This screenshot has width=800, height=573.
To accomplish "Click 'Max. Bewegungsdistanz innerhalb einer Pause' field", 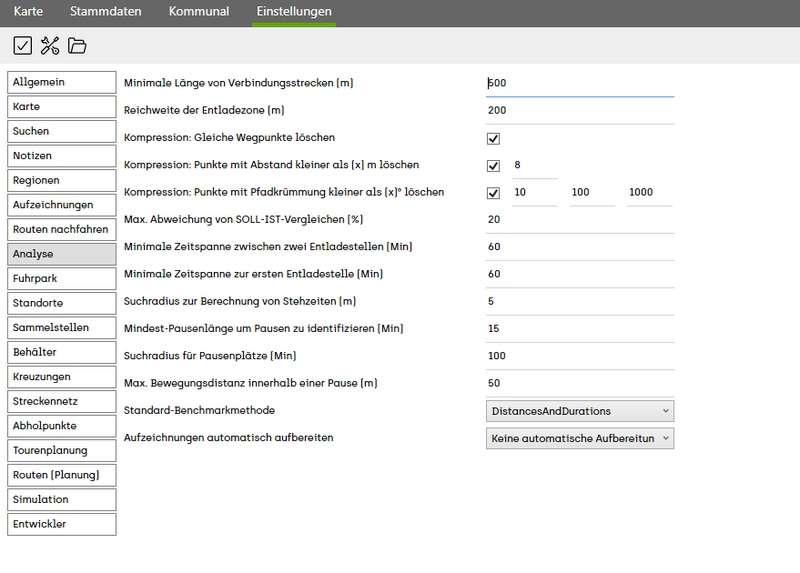I will (x=580, y=384).
